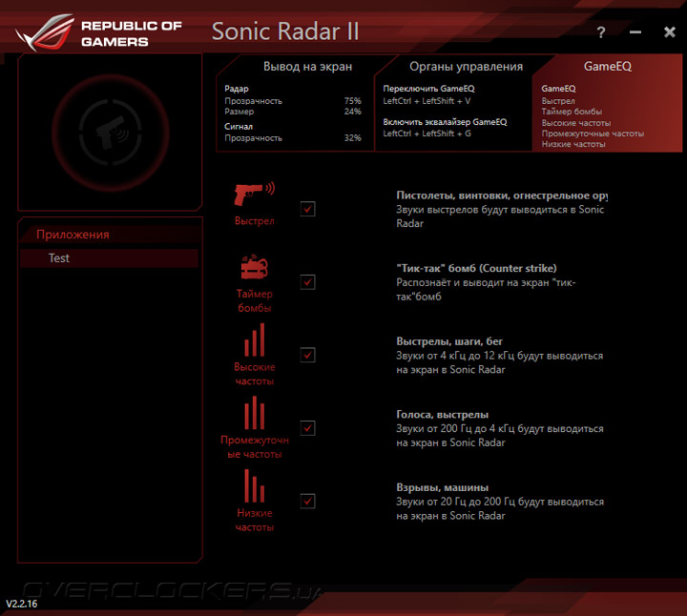Click Таймер бомбы in the GameEQ tab summary

(572, 112)
